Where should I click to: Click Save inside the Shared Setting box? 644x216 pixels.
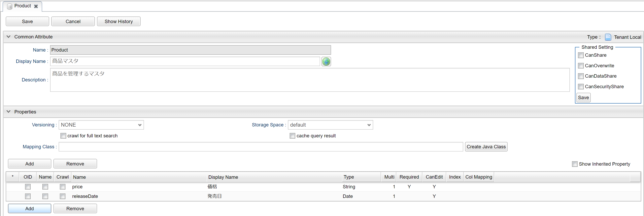point(583,97)
